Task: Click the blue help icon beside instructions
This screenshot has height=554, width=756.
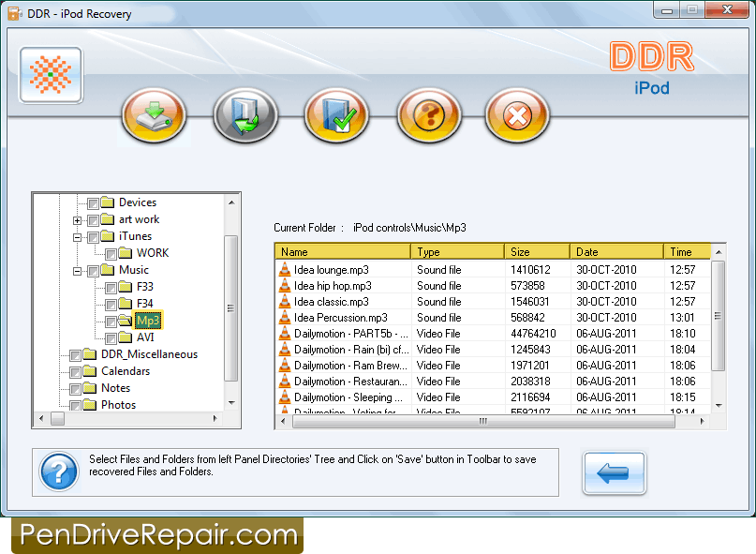Action: [59, 472]
